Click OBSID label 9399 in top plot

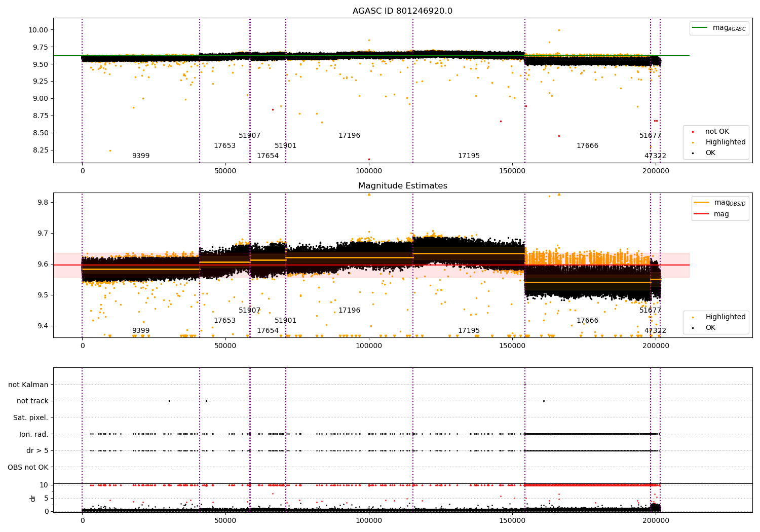click(x=141, y=156)
